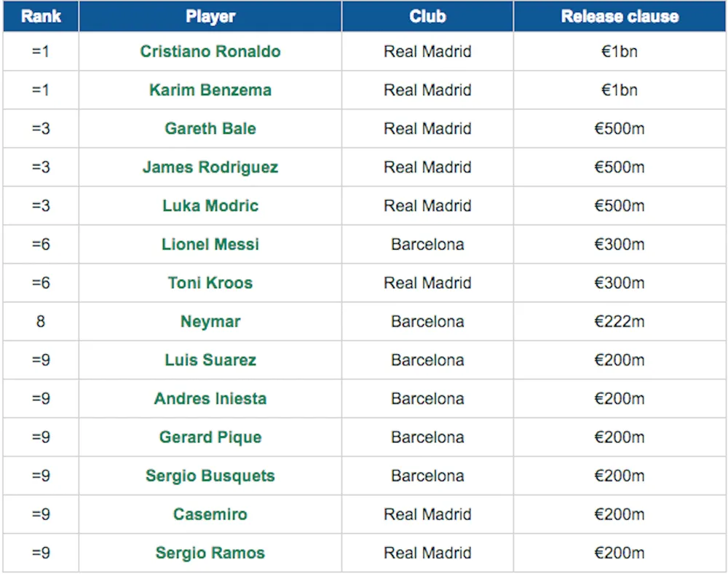The height and width of the screenshot is (576, 728).
Task: Click the Lionel Messi player name
Action: 210,244
